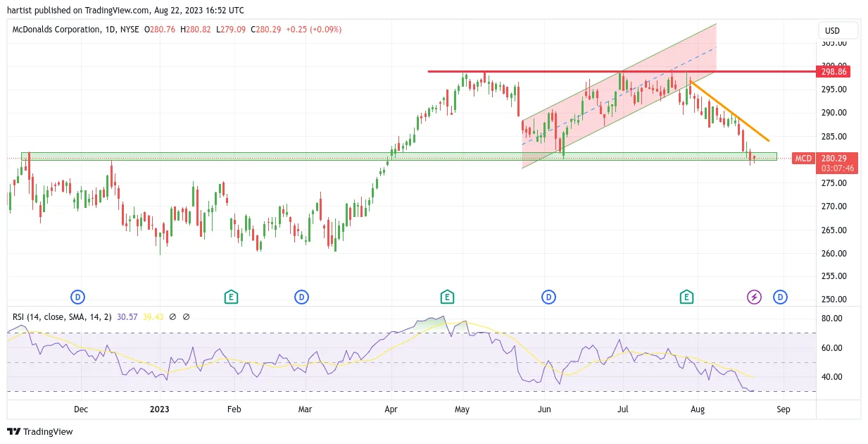The width and height of the screenshot is (868, 444).
Task: Select the dividend marker before September
Action: tap(780, 297)
